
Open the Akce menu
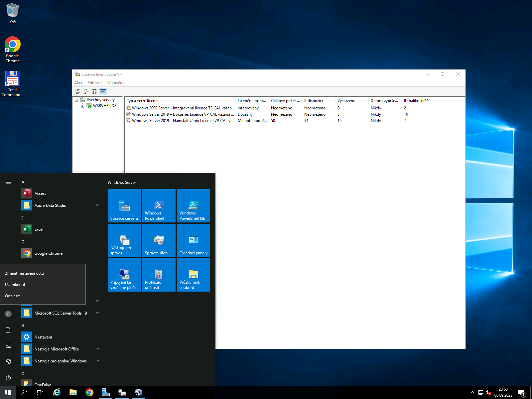78,83
